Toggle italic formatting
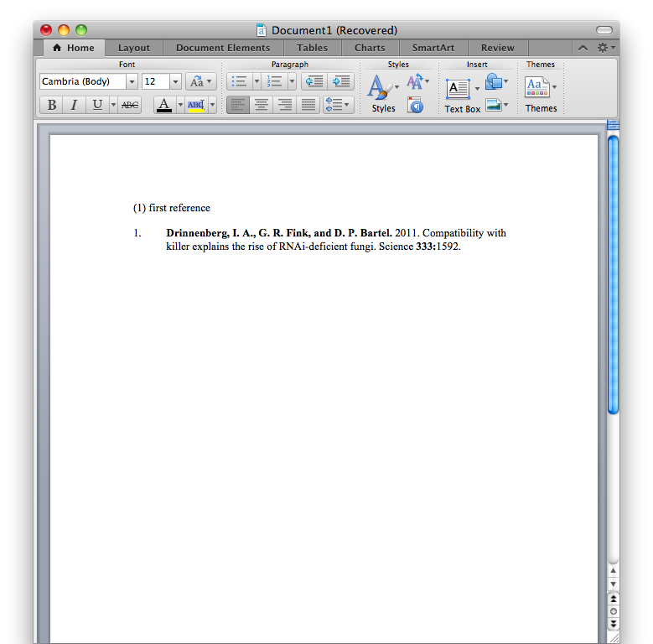The width and height of the screenshot is (653, 644). (74, 105)
